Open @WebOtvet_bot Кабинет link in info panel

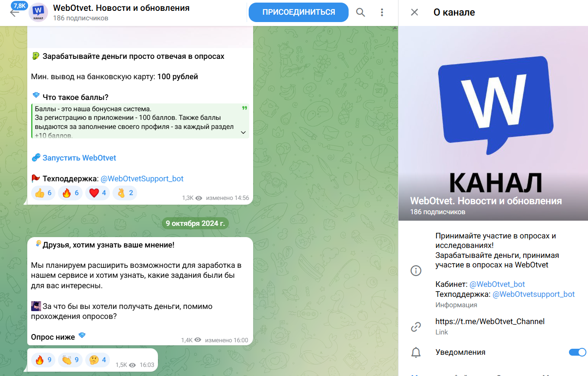point(497,284)
